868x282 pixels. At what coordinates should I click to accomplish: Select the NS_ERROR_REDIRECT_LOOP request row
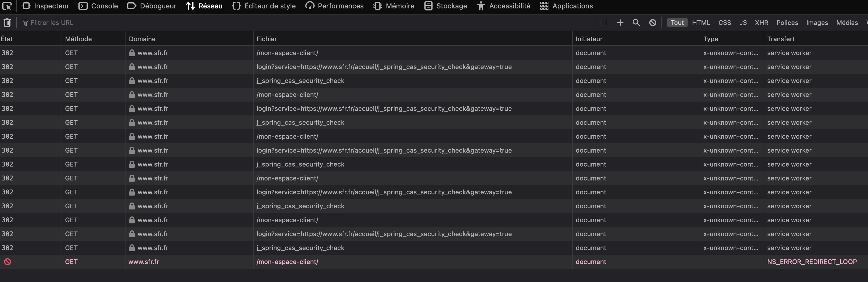point(404,261)
